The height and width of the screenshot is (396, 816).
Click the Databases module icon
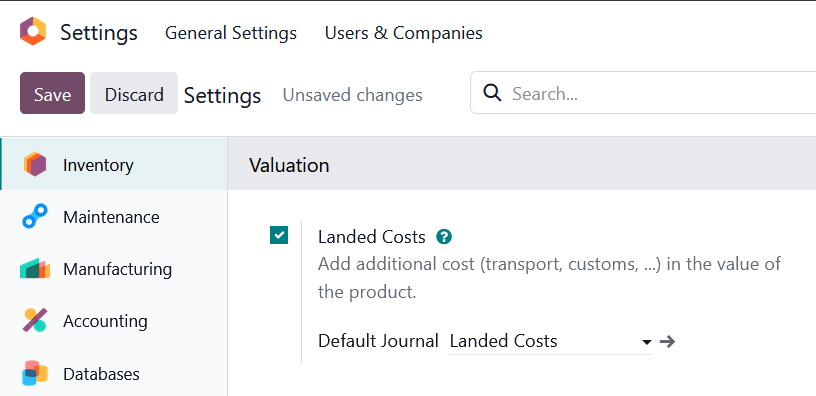(x=35, y=373)
